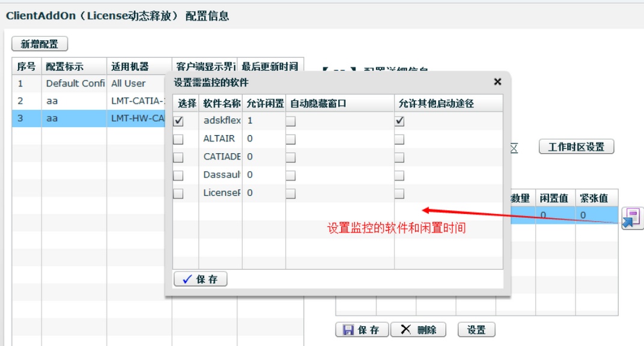Click the 删除 button with X icon

(x=419, y=330)
